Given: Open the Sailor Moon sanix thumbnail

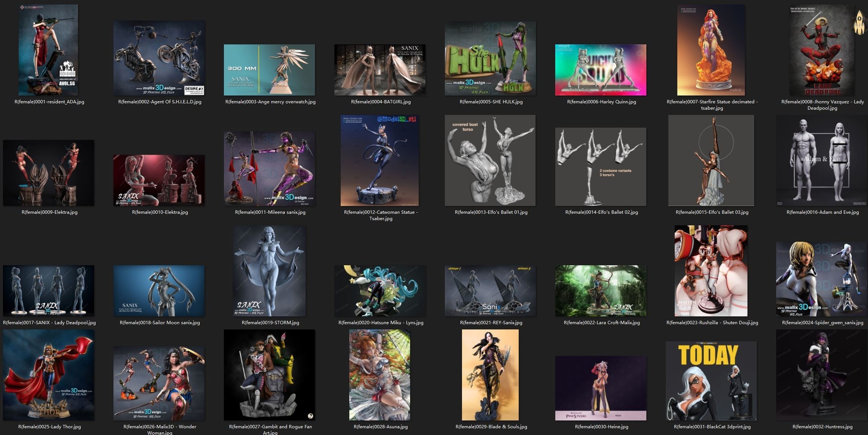Looking at the screenshot, I should [159, 290].
